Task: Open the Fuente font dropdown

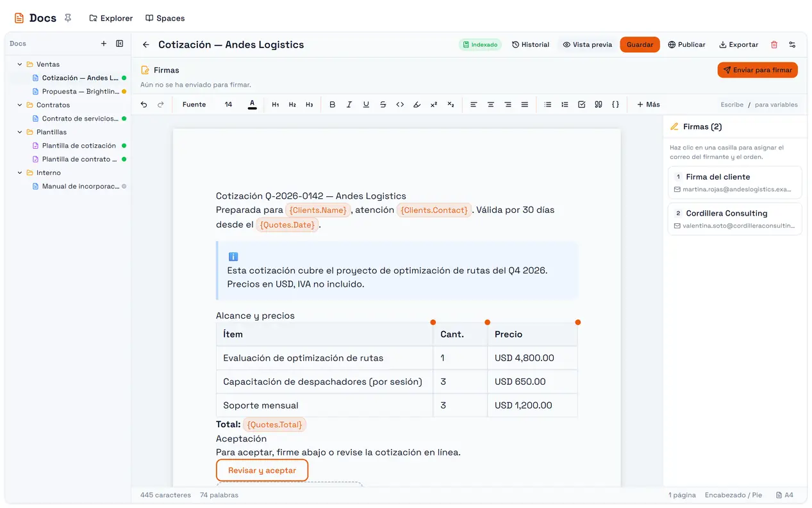Action: click(194, 105)
